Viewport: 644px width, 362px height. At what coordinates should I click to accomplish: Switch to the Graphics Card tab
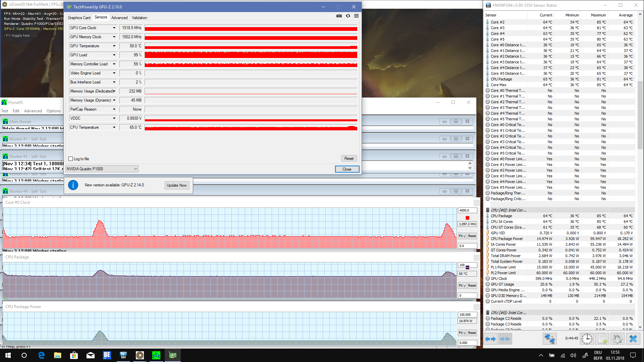pyautogui.click(x=79, y=18)
